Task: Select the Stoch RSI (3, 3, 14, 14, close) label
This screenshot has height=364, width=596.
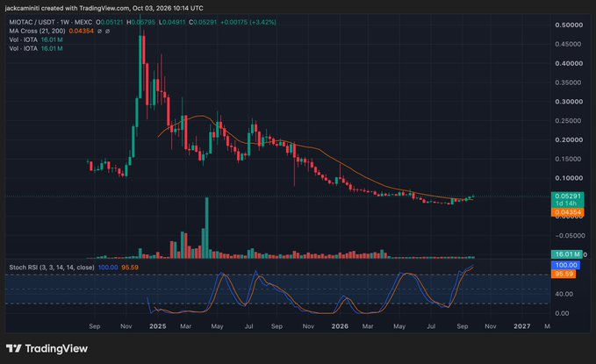Action: [52, 268]
